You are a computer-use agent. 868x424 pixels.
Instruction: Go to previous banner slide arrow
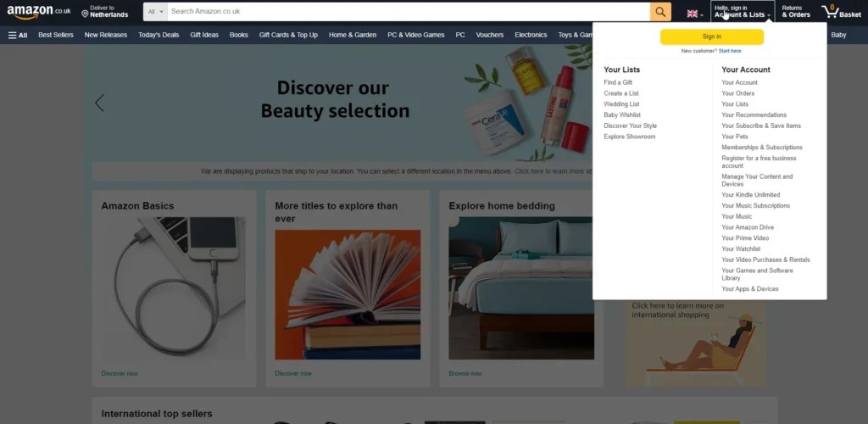click(x=100, y=103)
